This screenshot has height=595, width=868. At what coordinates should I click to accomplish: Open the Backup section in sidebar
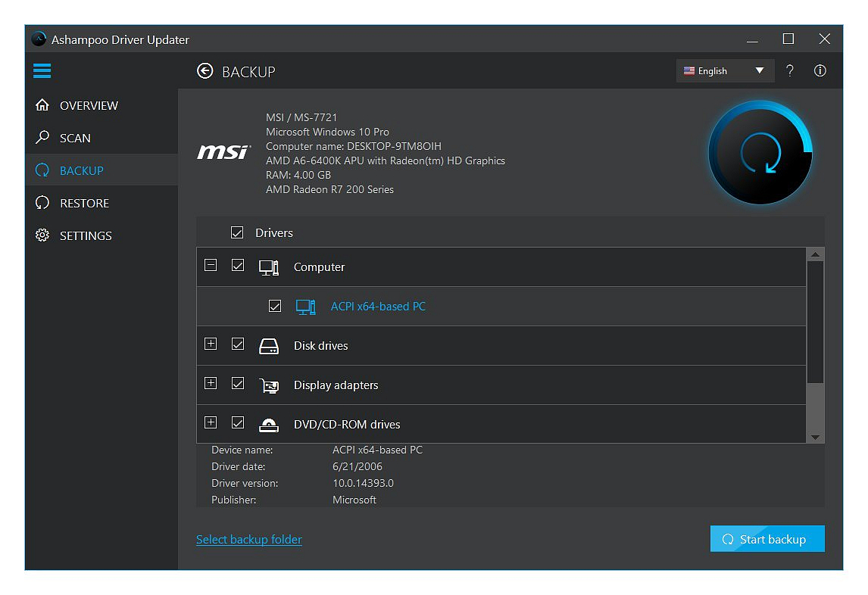[x=42, y=170]
